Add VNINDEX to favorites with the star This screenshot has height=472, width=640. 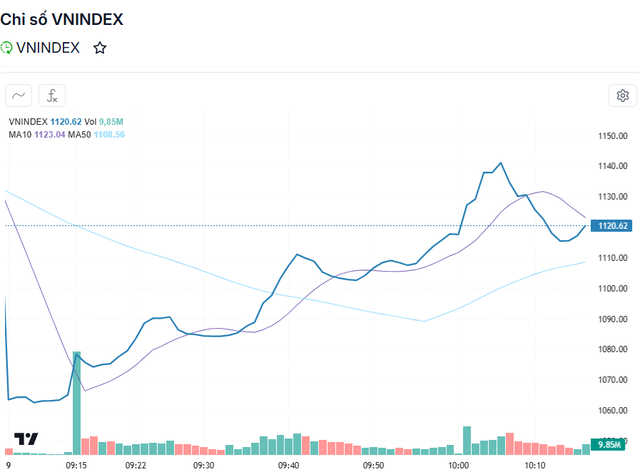99,47
